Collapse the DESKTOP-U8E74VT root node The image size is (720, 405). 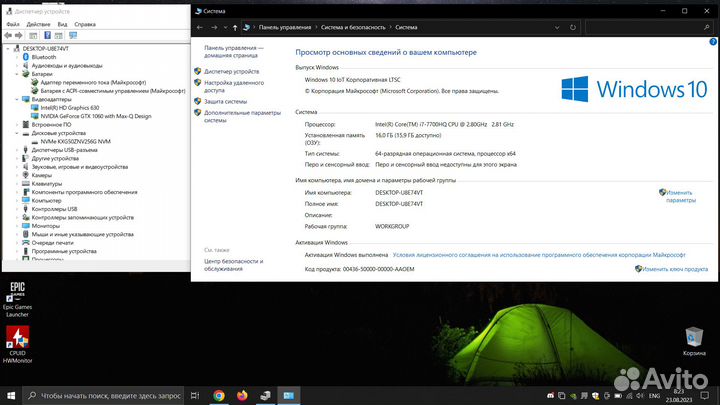pyautogui.click(x=8, y=48)
